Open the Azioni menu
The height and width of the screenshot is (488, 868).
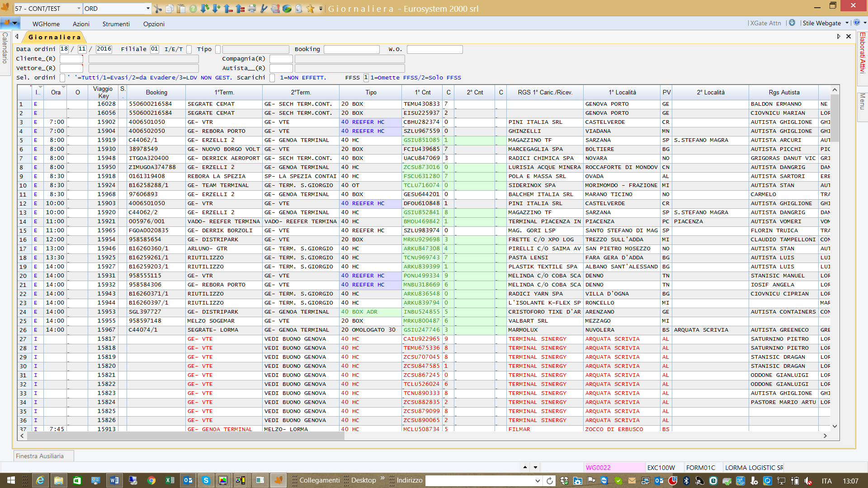tap(81, 24)
